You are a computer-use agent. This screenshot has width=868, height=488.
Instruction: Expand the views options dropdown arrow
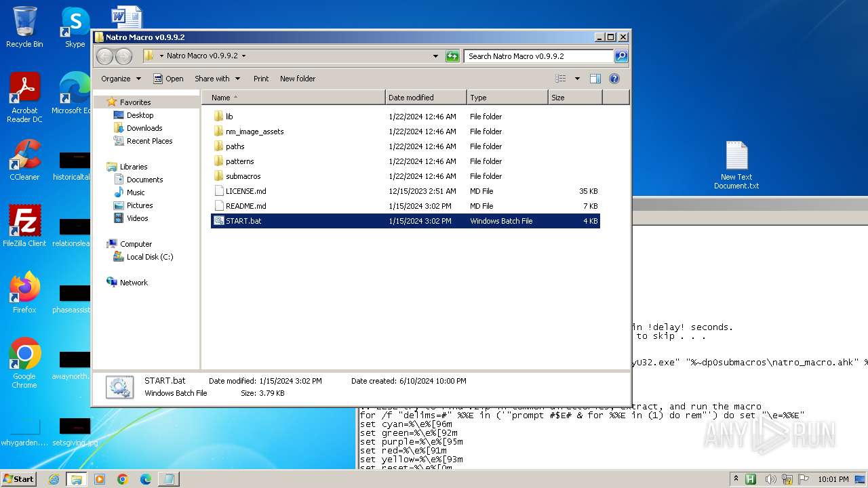[577, 79]
